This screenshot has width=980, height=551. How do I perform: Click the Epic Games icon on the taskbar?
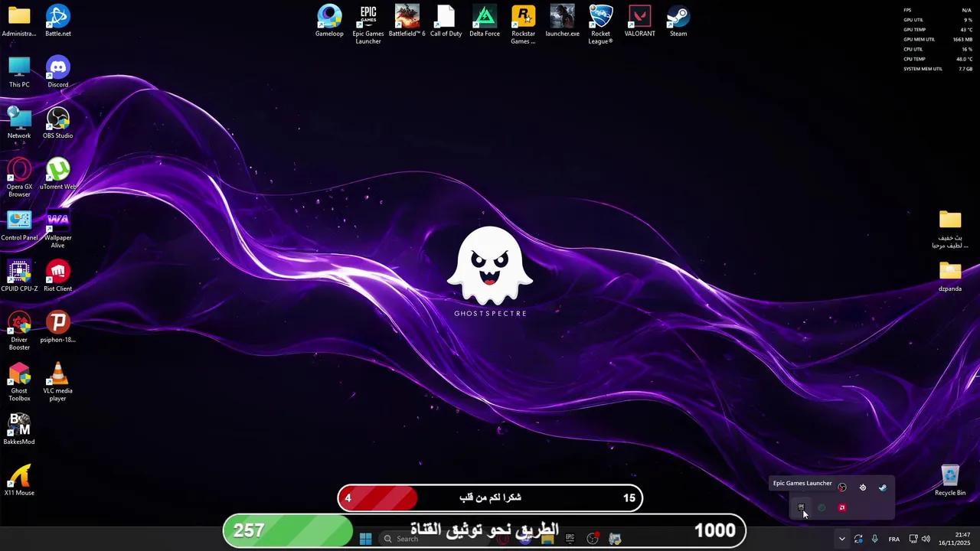click(570, 539)
